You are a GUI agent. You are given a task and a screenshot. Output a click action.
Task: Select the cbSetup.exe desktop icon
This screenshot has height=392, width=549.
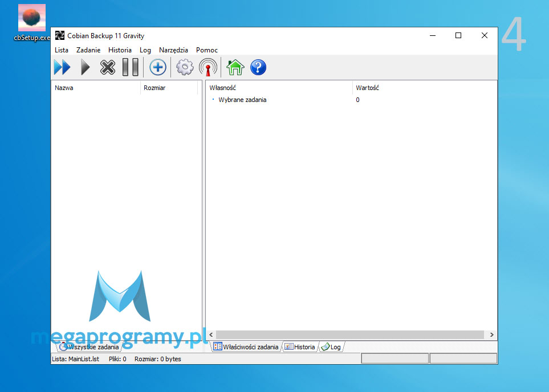32,23
